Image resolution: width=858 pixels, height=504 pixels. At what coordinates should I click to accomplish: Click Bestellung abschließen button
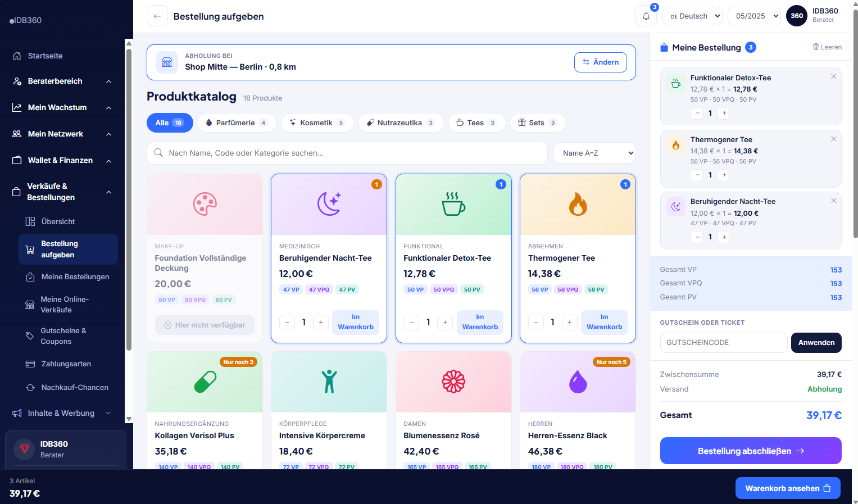pyautogui.click(x=751, y=451)
